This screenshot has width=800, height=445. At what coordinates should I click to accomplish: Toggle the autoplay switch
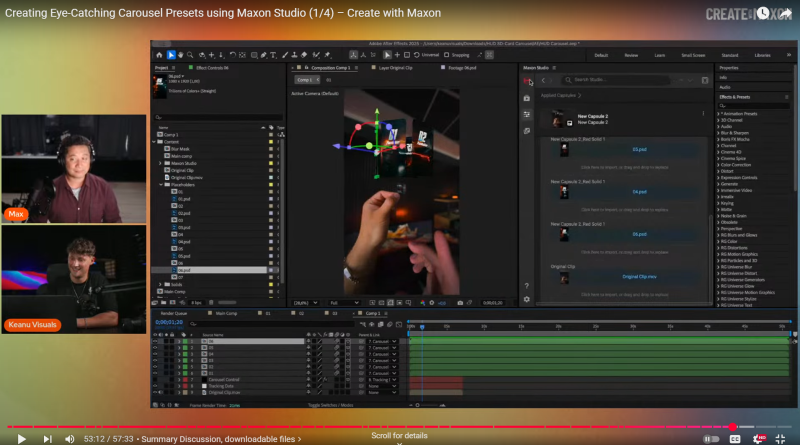(711, 439)
